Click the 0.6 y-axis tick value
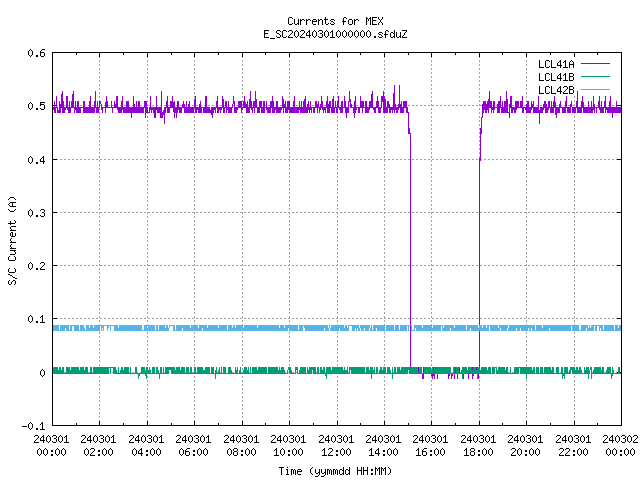The width and height of the screenshot is (640, 480). [36, 53]
